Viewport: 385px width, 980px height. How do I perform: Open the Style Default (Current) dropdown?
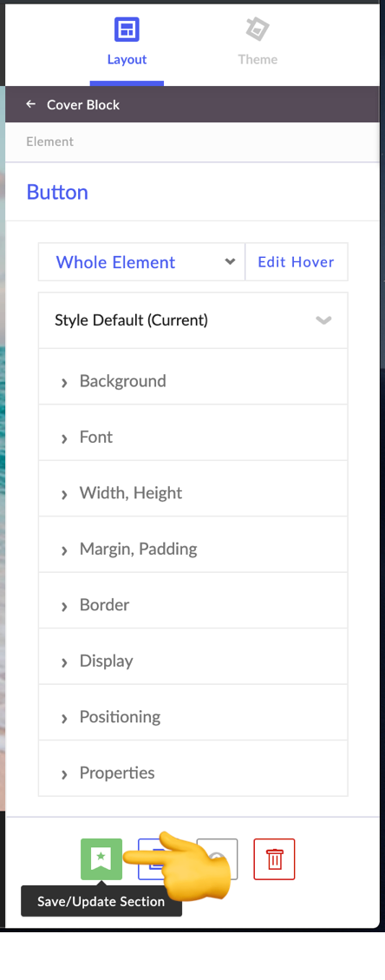pos(192,320)
